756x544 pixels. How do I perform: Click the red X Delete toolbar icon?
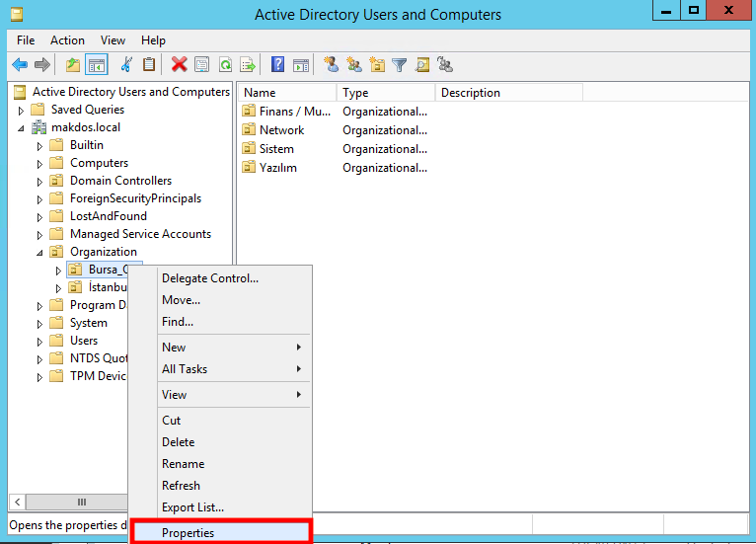coord(179,64)
